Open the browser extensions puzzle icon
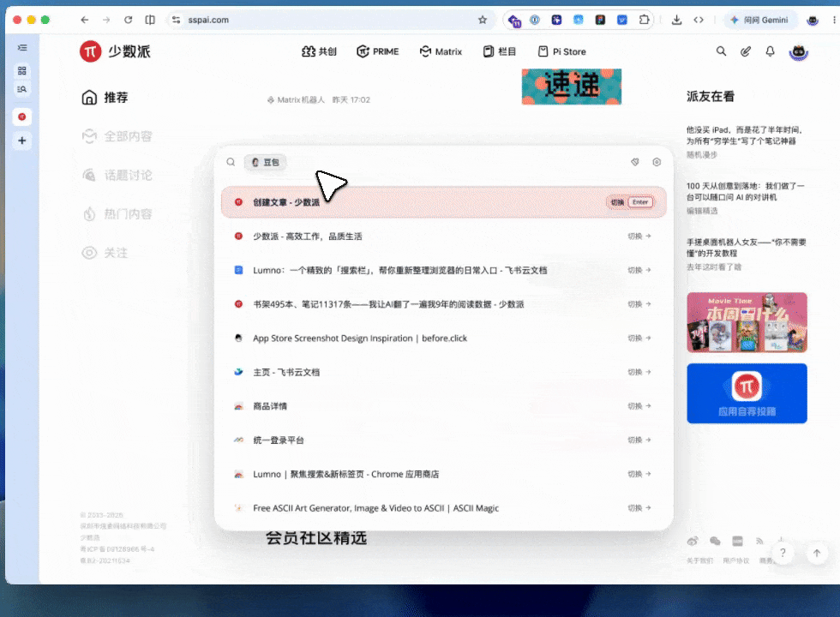 [644, 20]
